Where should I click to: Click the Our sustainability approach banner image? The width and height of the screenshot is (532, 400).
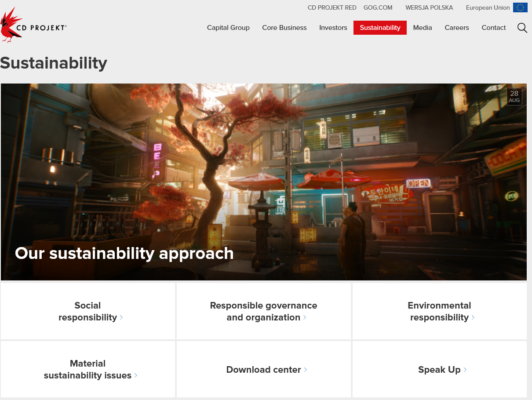(264, 182)
